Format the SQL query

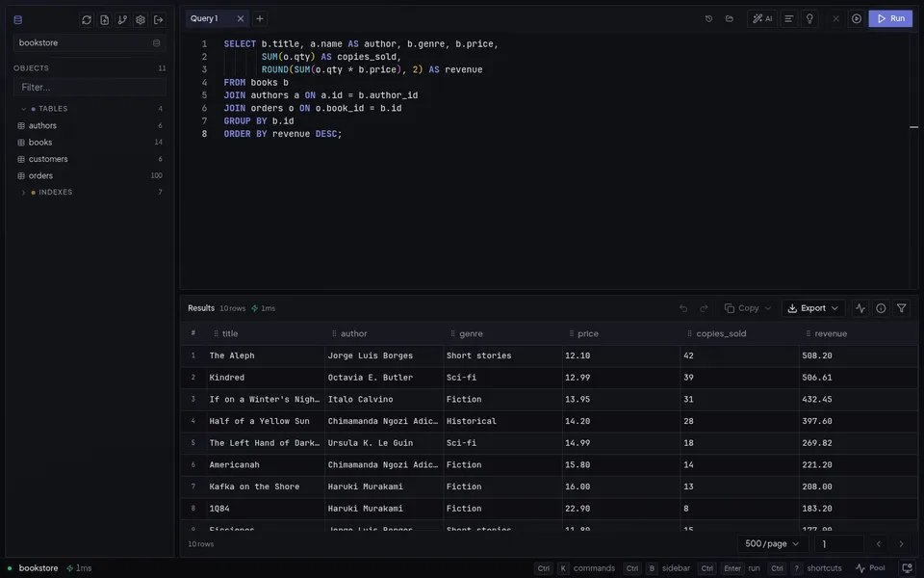point(788,19)
